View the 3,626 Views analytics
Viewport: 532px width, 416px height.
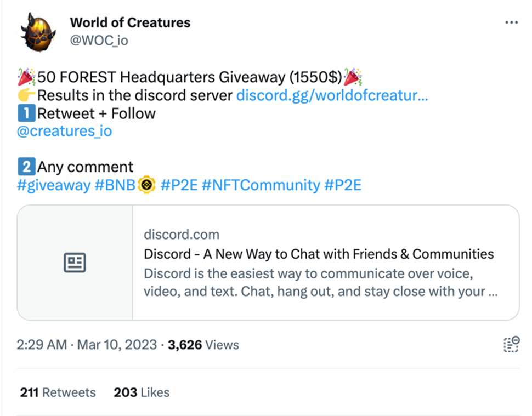point(203,345)
